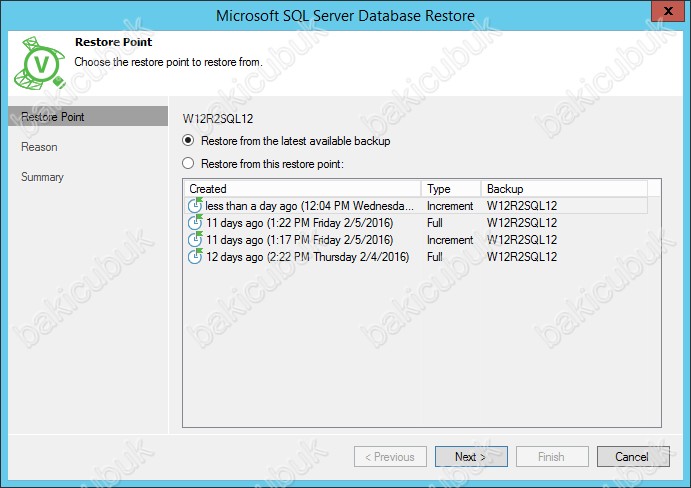Close the Microsoft SQL Server Database Restore window
Image resolution: width=691 pixels, height=488 pixels.
pos(669,11)
